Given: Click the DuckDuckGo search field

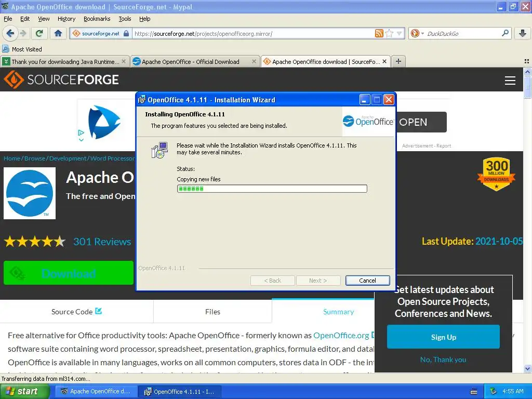Looking at the screenshot, I should pyautogui.click(x=463, y=34).
